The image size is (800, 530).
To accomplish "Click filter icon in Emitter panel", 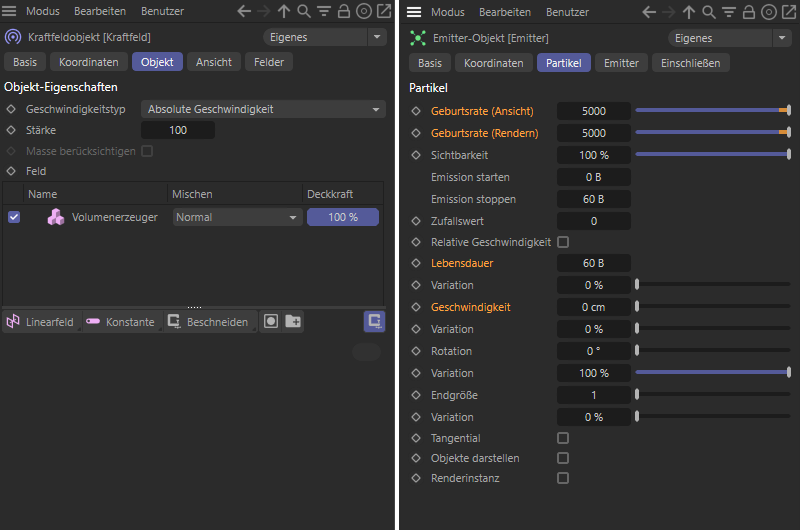I will click(x=729, y=12).
